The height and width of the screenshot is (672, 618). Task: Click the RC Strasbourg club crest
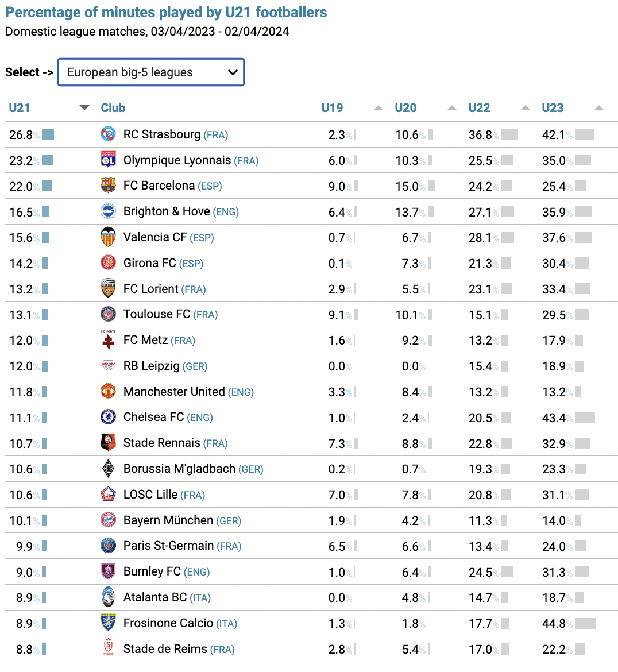point(108,134)
